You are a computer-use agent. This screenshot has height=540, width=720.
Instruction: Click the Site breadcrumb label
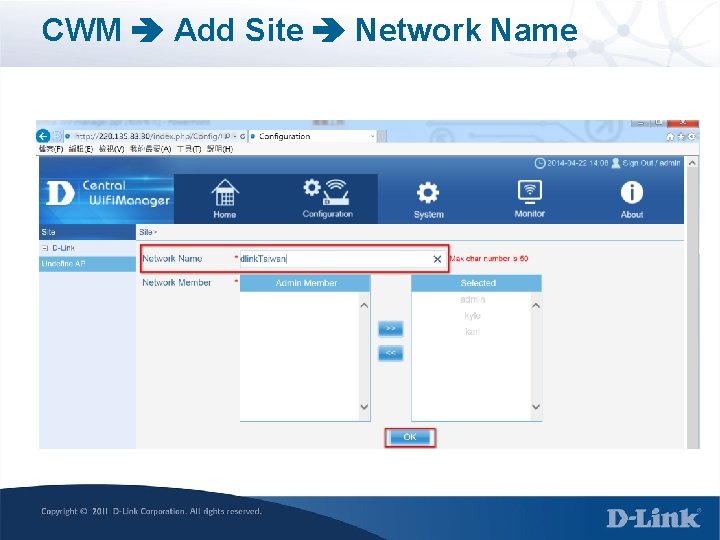[146, 232]
